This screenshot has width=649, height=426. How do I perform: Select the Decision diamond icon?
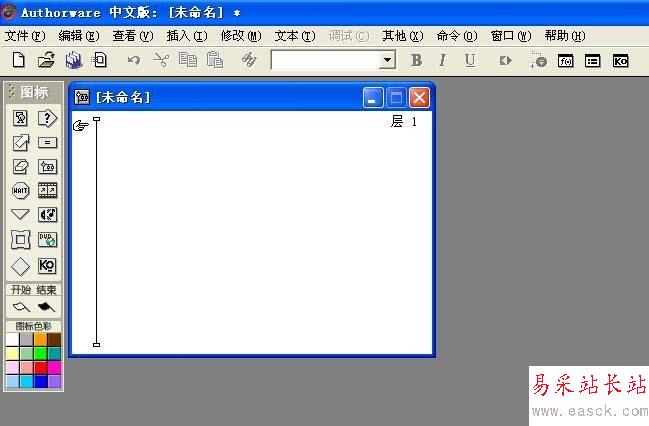(20, 266)
